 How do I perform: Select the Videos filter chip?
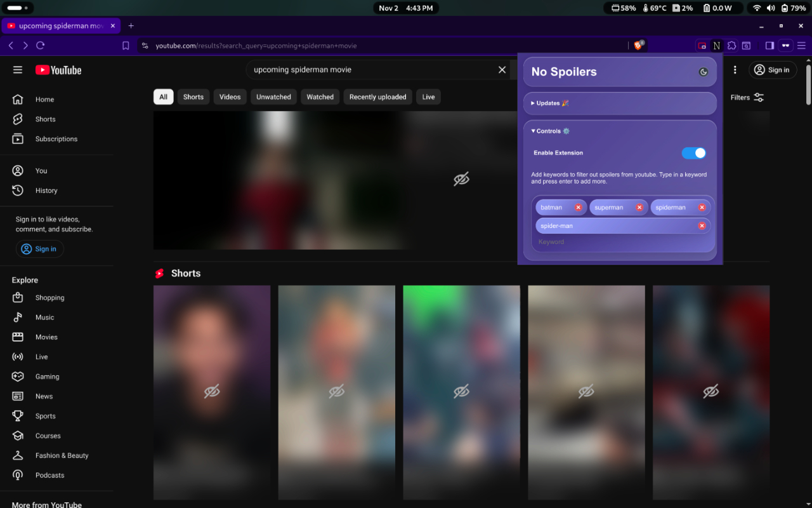point(230,97)
